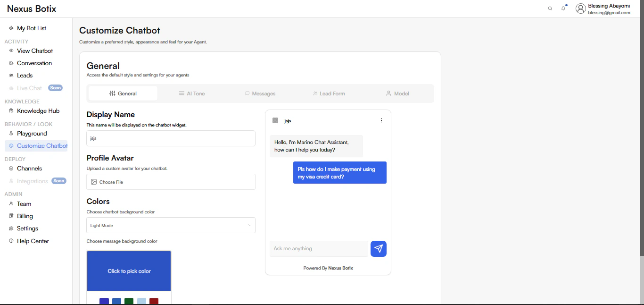Click the disabled Integrations sidebar item
This screenshot has width=644, height=305.
tap(32, 181)
